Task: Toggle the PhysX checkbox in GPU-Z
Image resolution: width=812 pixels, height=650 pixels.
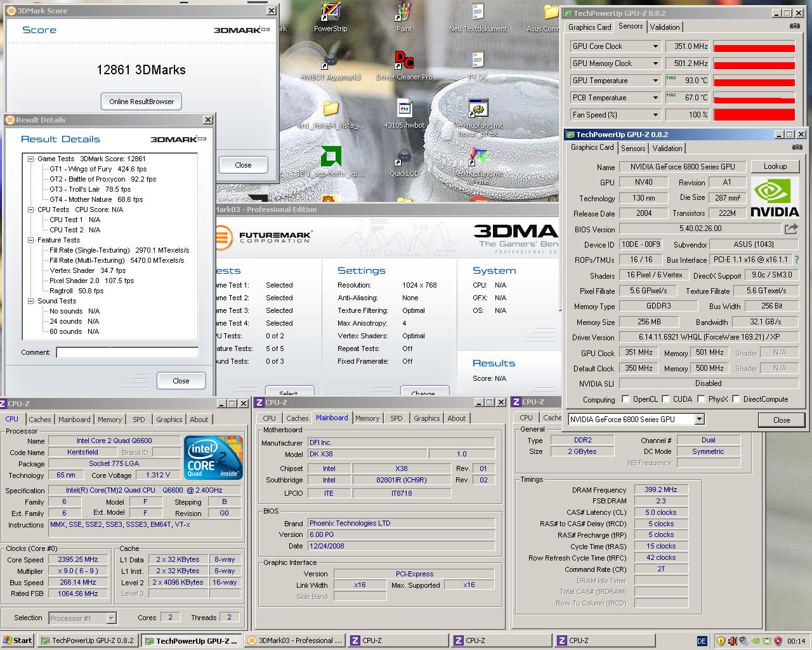Action: pos(700,399)
